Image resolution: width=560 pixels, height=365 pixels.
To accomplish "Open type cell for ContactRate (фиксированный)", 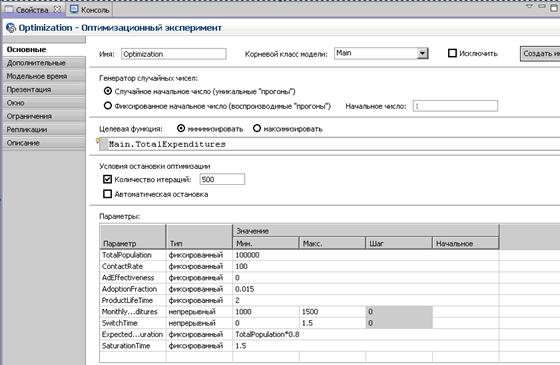I will 199,266.
